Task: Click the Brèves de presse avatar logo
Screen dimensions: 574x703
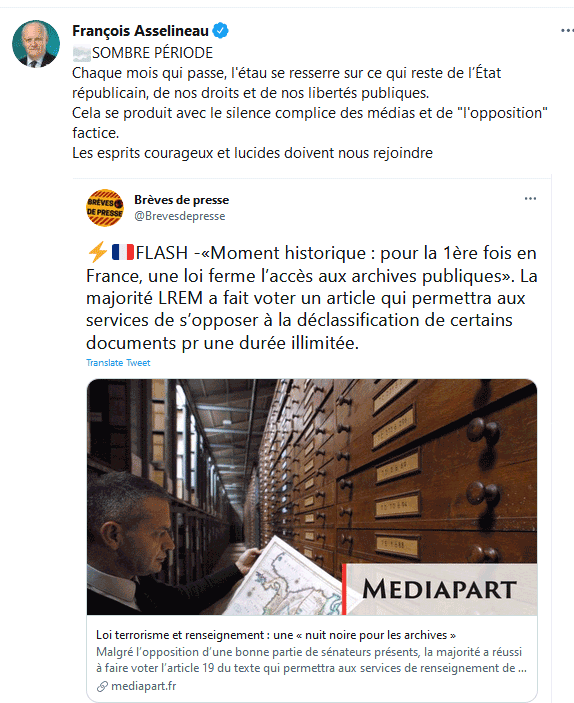Action: point(105,208)
